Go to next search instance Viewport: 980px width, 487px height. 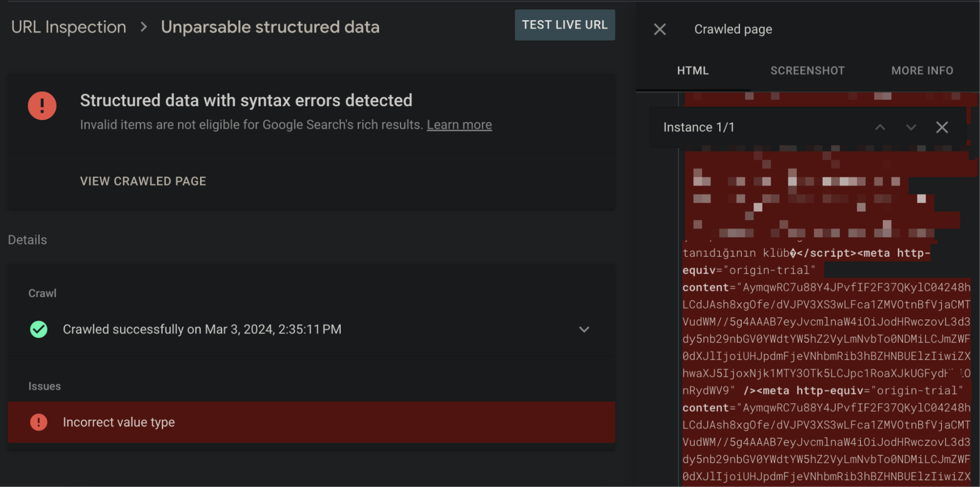pos(911,127)
